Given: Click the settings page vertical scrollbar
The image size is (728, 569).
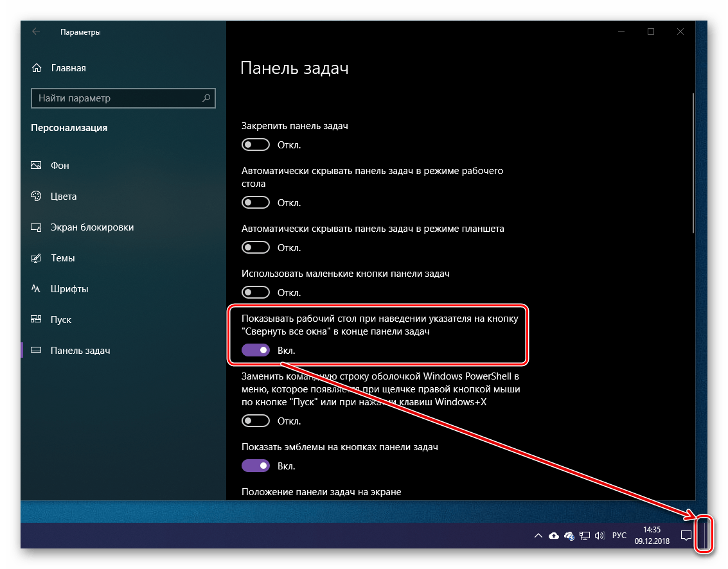Looking at the screenshot, I should click(693, 162).
